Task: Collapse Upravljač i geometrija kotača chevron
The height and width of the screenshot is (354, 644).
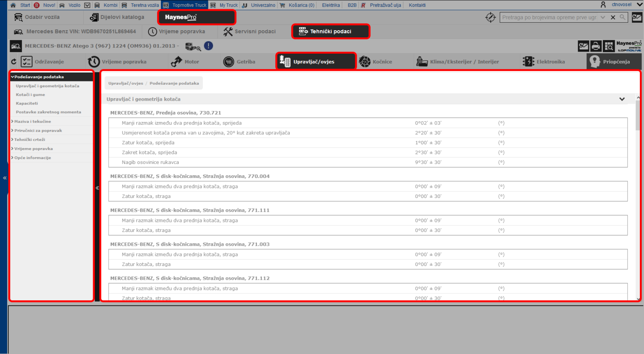Action: 622,99
